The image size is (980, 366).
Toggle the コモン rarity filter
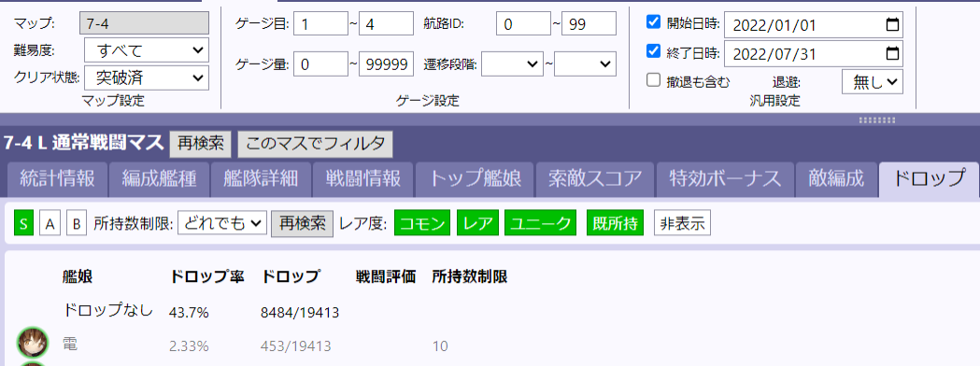[x=422, y=223]
